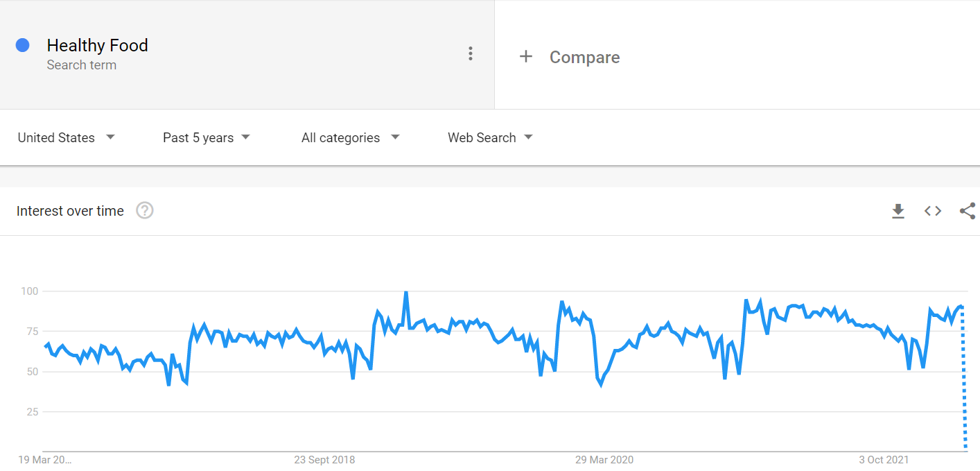Open the three-dot options menu for Healthy Food
The height and width of the screenshot is (471, 980).
[471, 53]
